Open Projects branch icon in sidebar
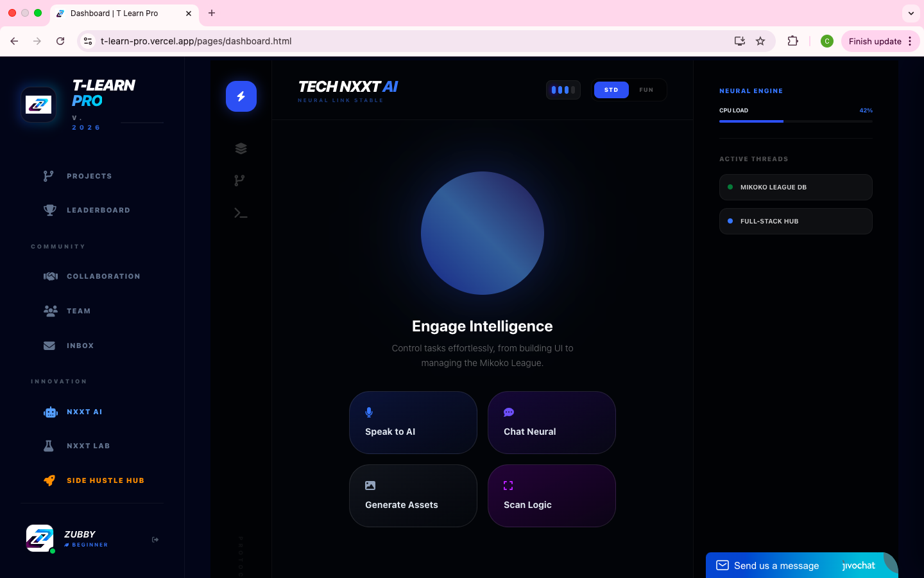 pyautogui.click(x=49, y=176)
